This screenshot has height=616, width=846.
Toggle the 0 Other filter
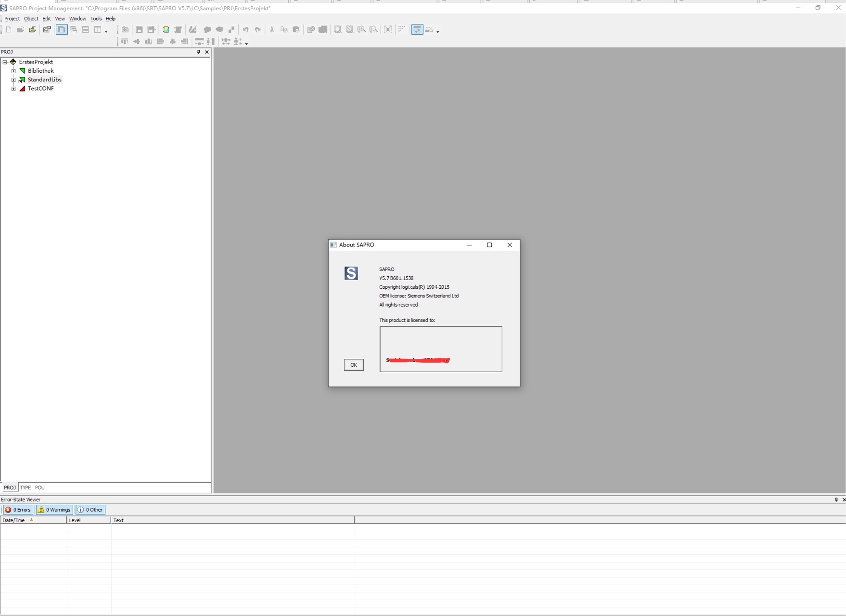[x=90, y=510]
